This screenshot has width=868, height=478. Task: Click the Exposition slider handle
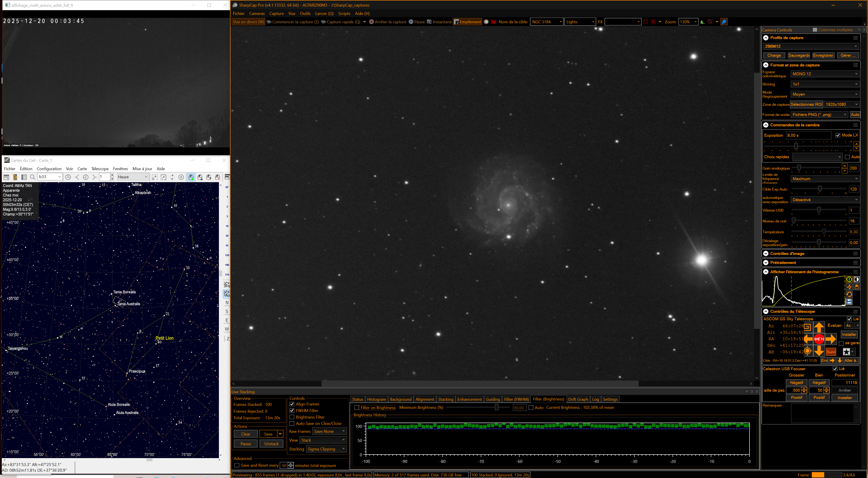[x=796, y=146]
